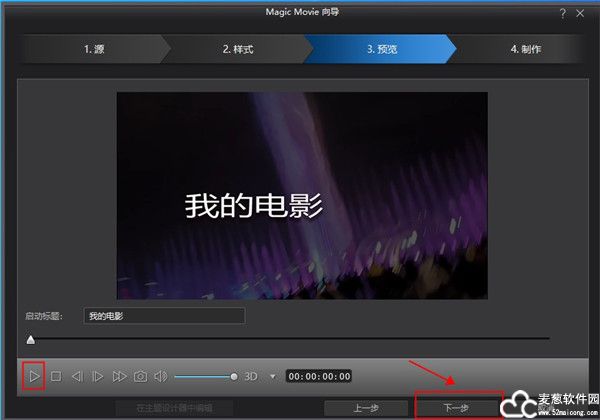Toggle the 3D display mode

point(252,376)
